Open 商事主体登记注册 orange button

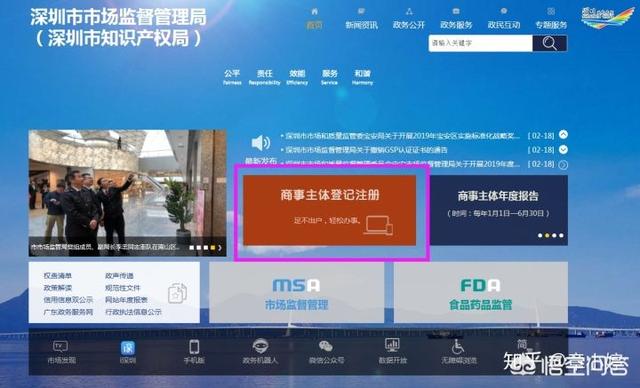(330, 211)
